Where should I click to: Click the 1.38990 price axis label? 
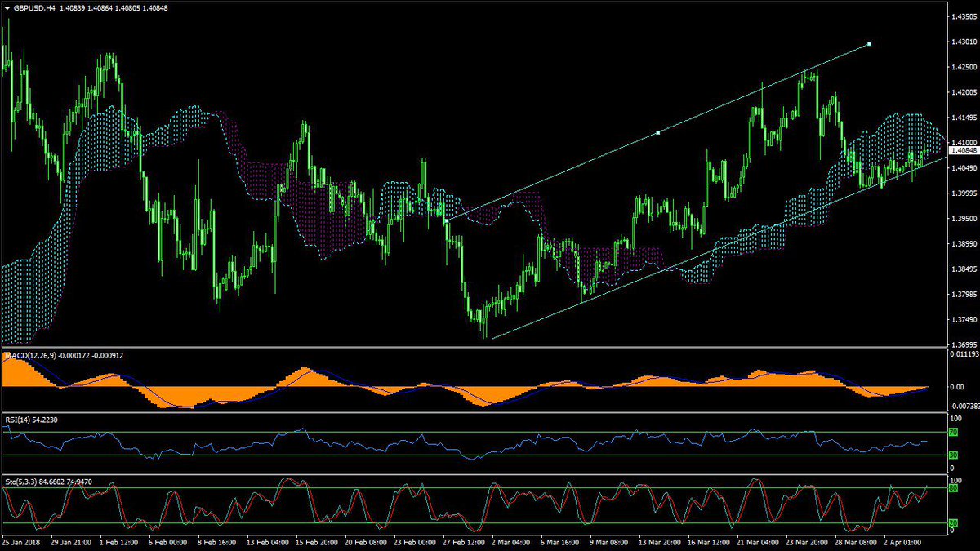point(964,244)
